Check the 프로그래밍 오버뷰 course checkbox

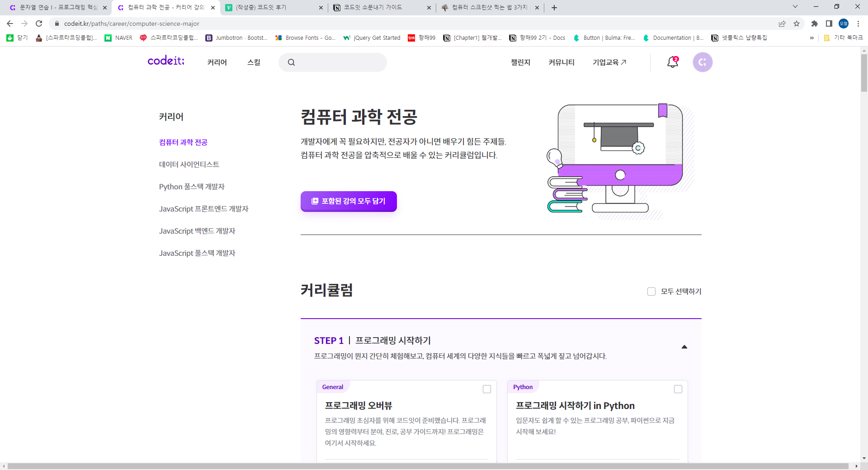point(487,389)
